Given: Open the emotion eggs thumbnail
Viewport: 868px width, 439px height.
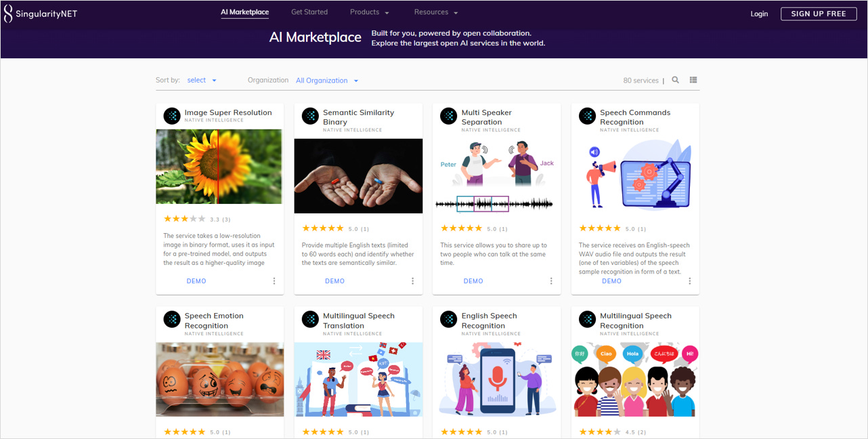Looking at the screenshot, I should (x=219, y=379).
